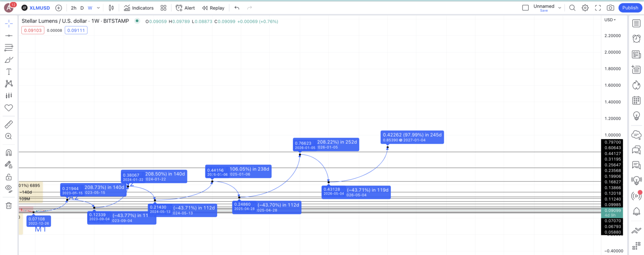This screenshot has height=255, width=644.
Task: Select the Text annotation tool
Action: point(8,72)
